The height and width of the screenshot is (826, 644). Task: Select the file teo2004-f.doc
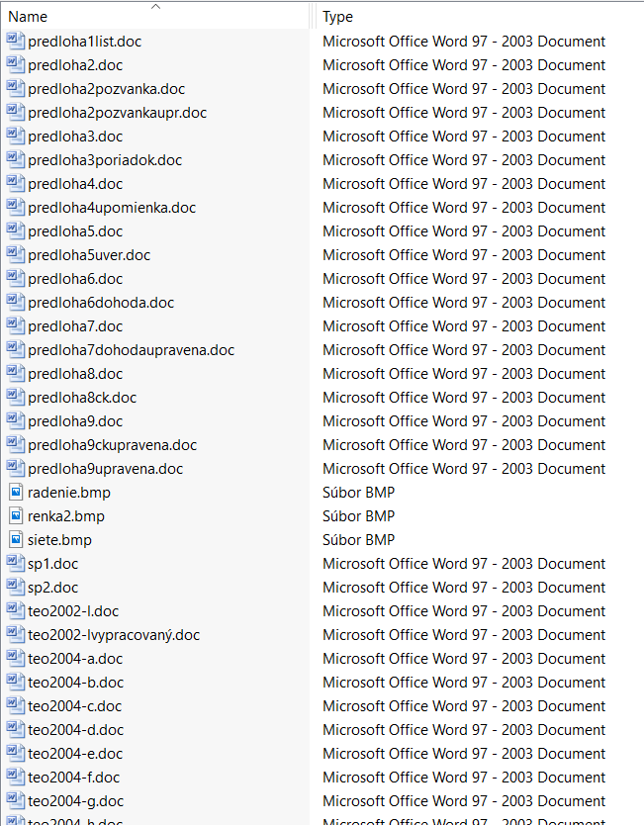74,777
